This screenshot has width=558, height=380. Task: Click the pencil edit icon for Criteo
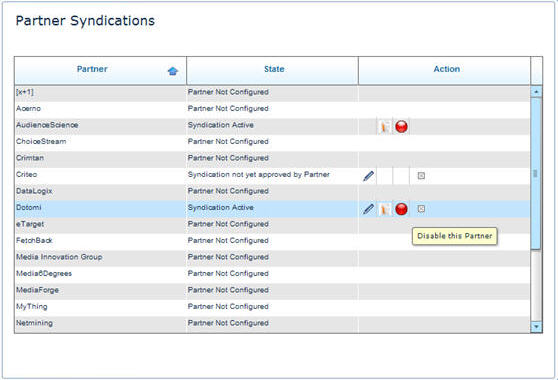368,176
